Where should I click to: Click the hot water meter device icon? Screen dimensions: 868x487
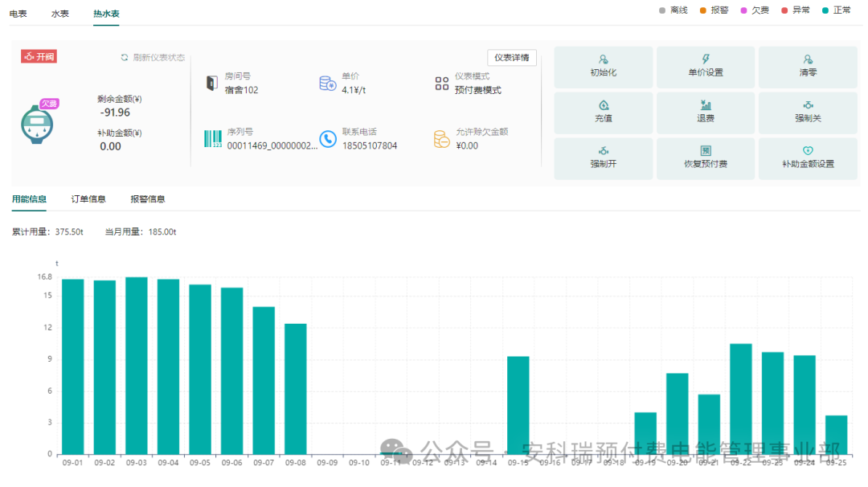coord(37,124)
